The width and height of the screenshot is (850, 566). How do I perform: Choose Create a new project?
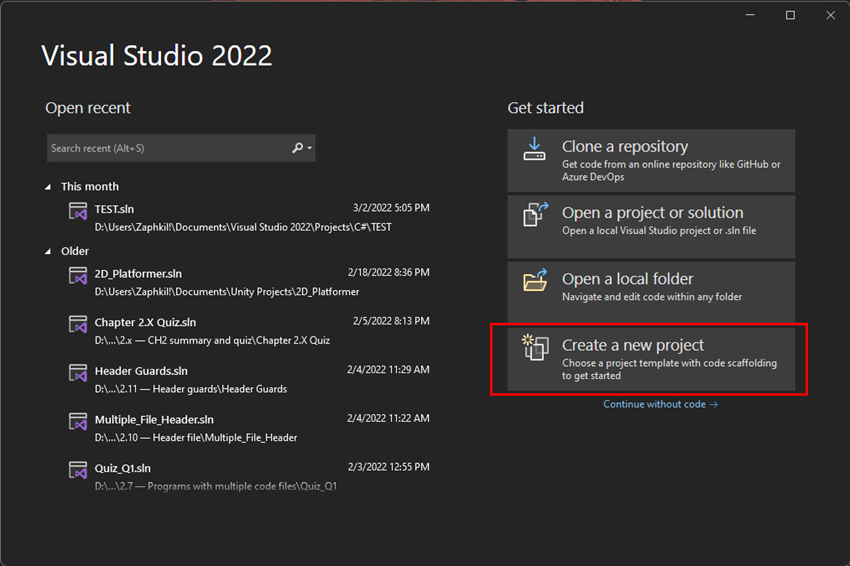651,358
